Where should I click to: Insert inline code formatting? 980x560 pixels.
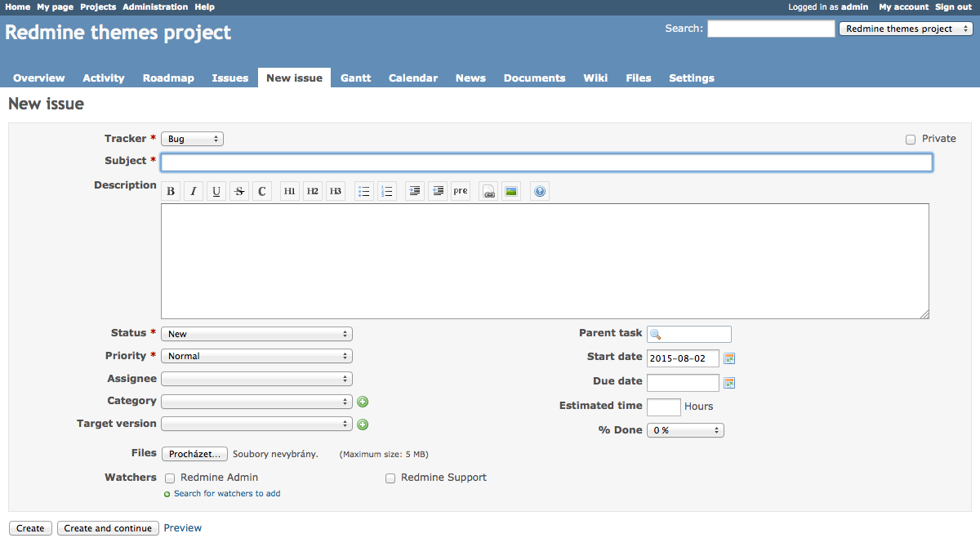262,192
